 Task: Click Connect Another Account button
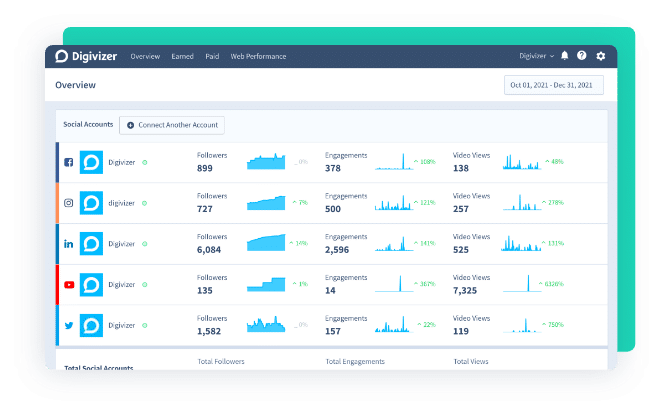pos(172,125)
